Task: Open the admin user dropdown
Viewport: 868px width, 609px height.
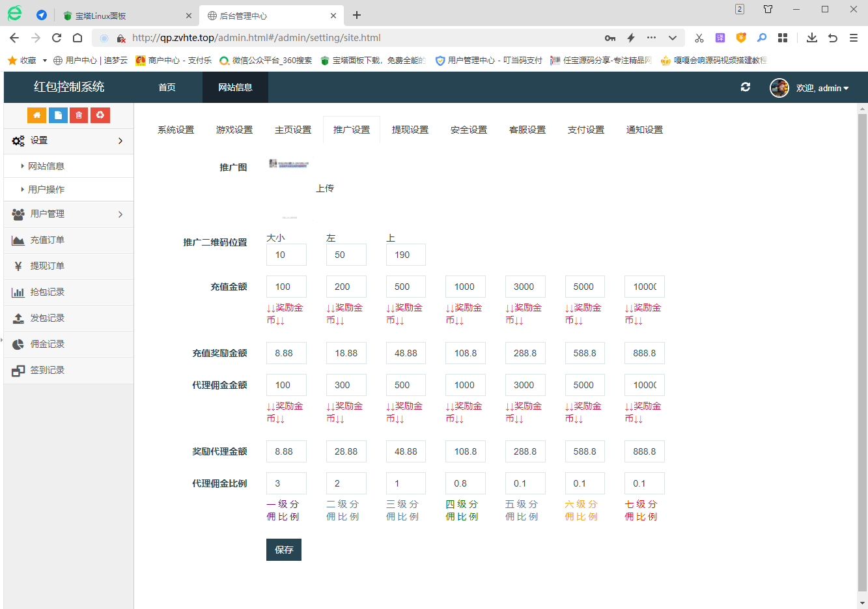Action: pos(822,88)
